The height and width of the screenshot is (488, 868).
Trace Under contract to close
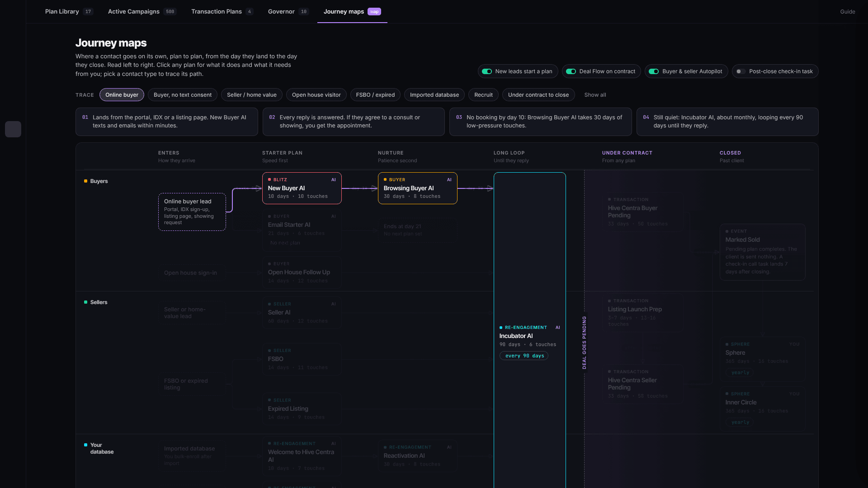click(x=538, y=95)
